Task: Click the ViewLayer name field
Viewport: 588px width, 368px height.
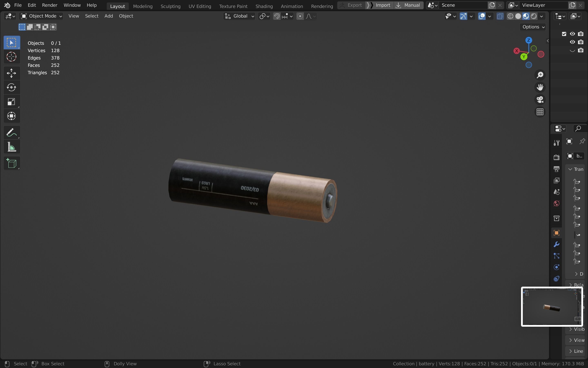Action: 543,5
